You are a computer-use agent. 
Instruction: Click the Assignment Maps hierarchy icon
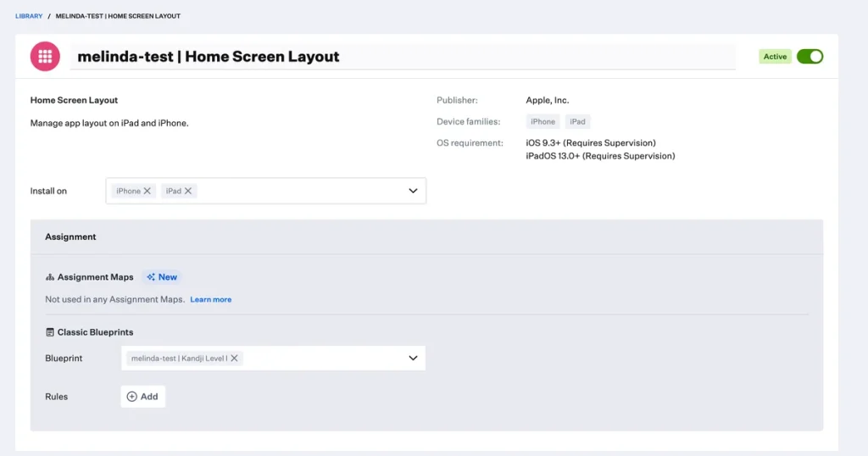pyautogui.click(x=50, y=277)
